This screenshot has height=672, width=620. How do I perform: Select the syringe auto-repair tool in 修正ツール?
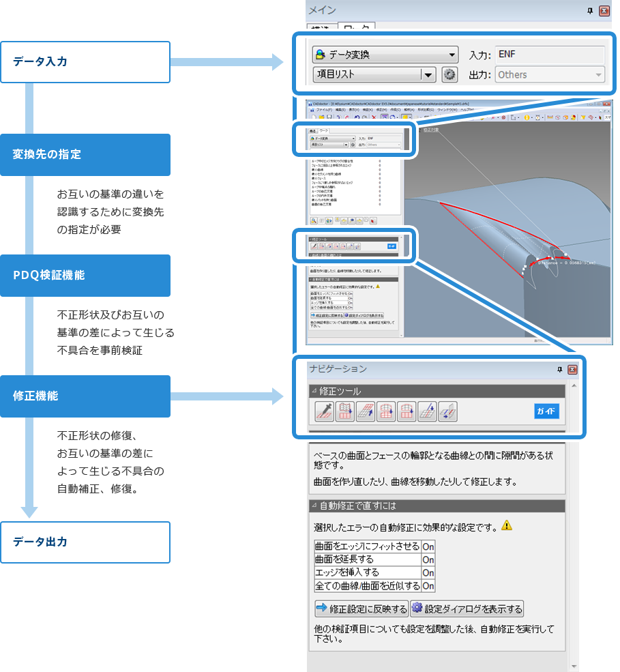pyautogui.click(x=325, y=412)
